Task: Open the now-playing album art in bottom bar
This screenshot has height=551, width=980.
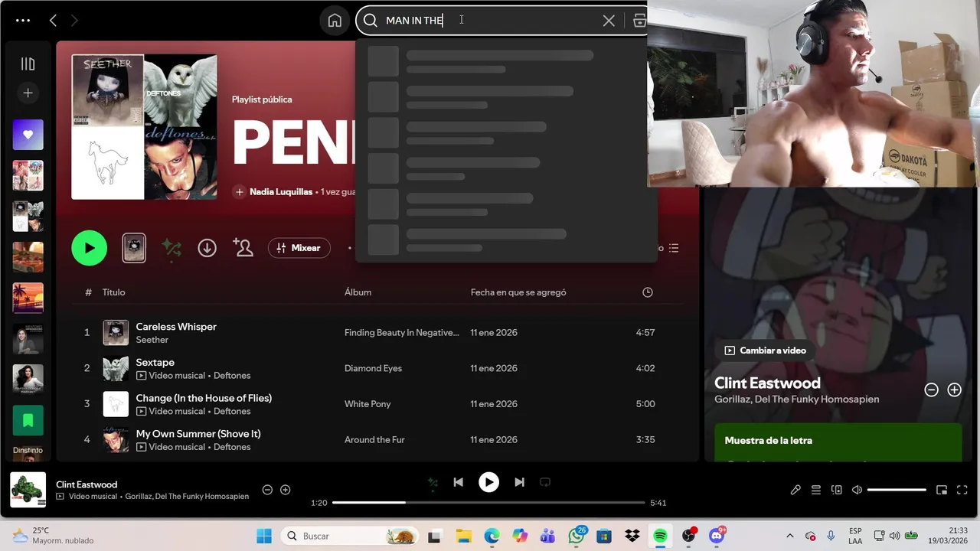Action: [x=28, y=490]
